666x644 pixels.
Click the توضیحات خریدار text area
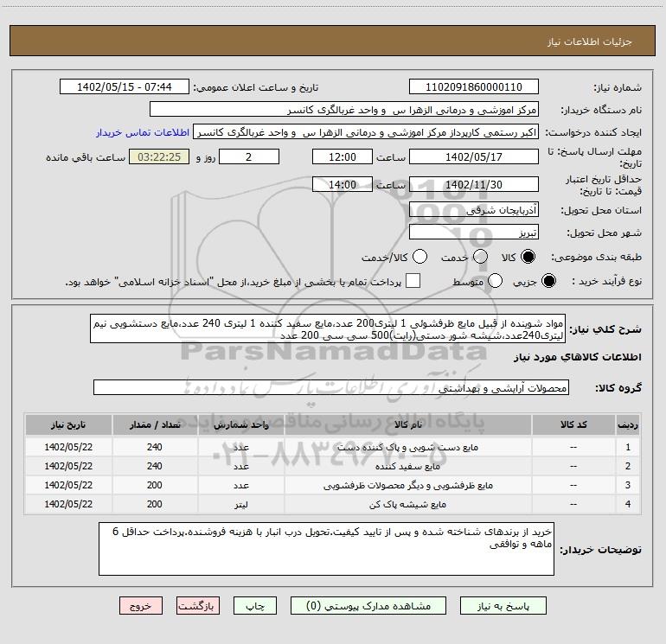[326, 549]
